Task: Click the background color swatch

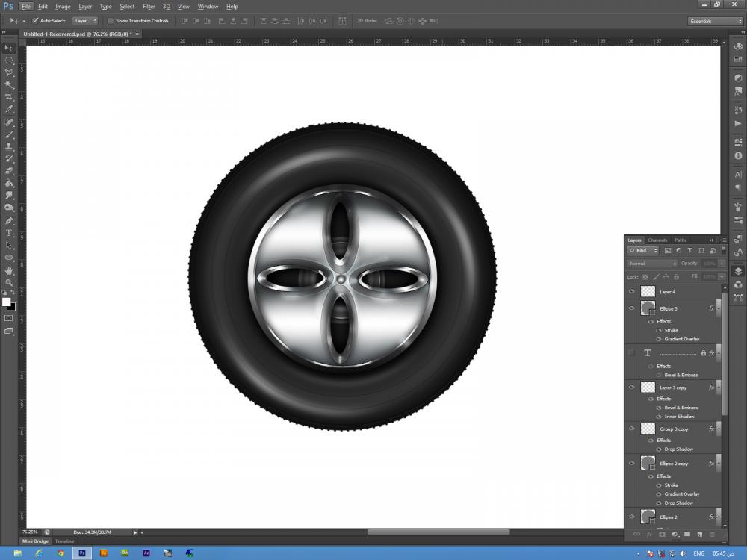Action: click(x=12, y=307)
